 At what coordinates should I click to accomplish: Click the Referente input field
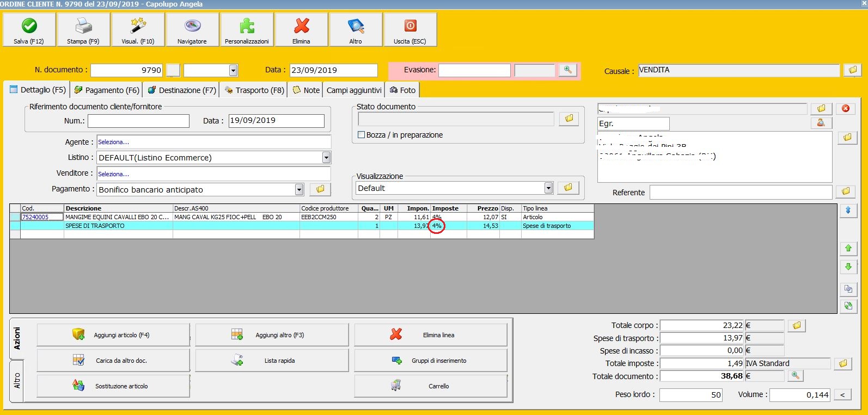coord(741,193)
